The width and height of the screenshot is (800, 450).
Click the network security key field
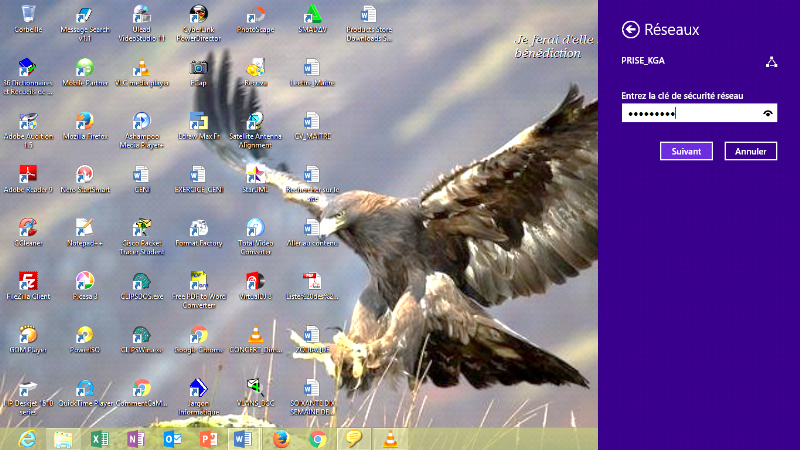pyautogui.click(x=690, y=114)
